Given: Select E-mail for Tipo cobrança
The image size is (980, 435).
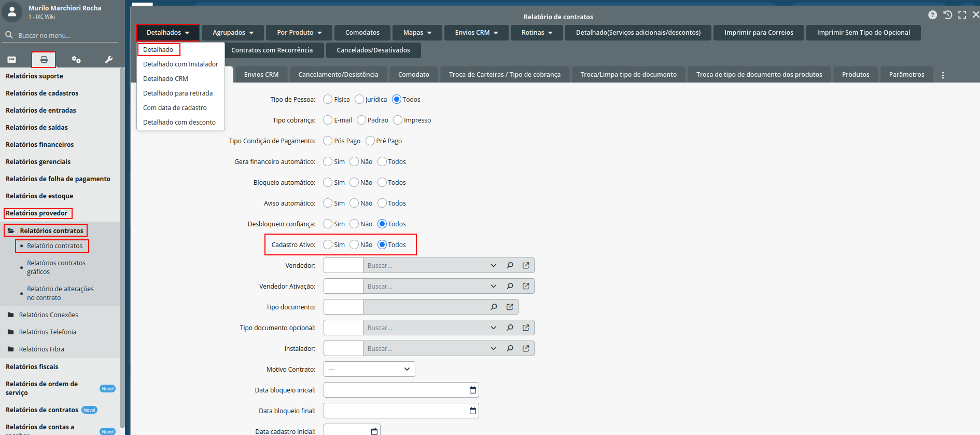Looking at the screenshot, I should [x=328, y=120].
